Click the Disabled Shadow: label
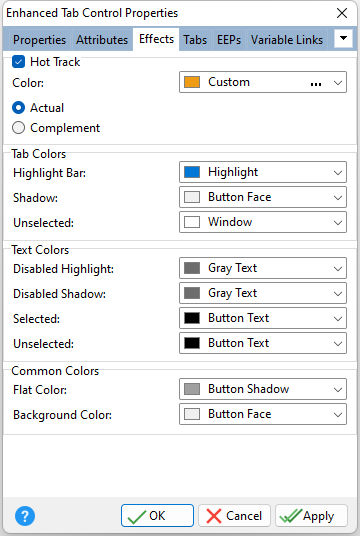The height and width of the screenshot is (536, 360). [59, 294]
